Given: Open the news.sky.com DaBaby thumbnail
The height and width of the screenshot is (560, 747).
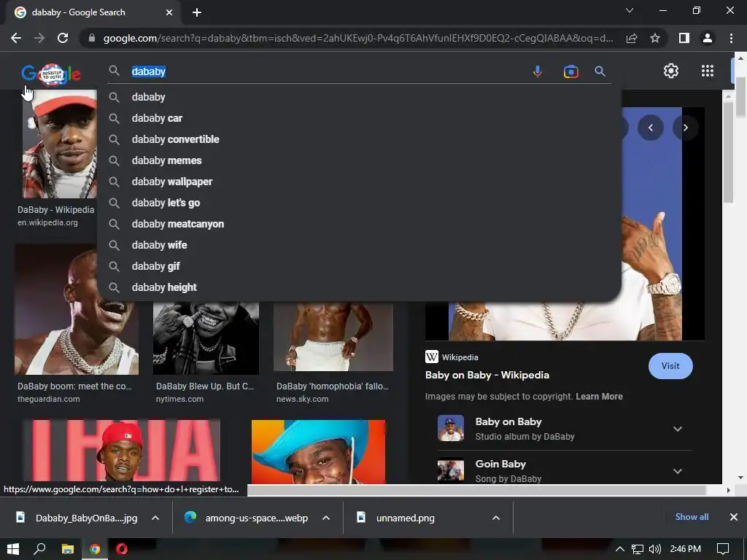Looking at the screenshot, I should (x=333, y=336).
